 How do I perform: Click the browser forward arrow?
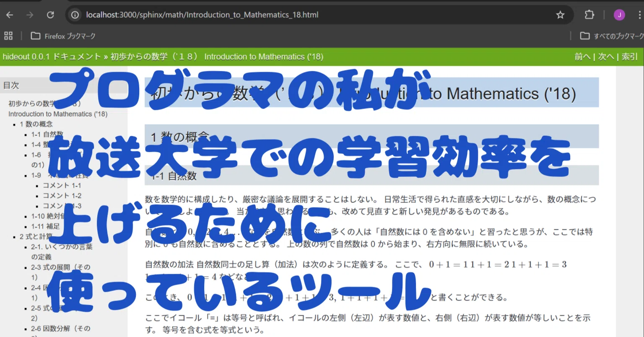pos(30,15)
